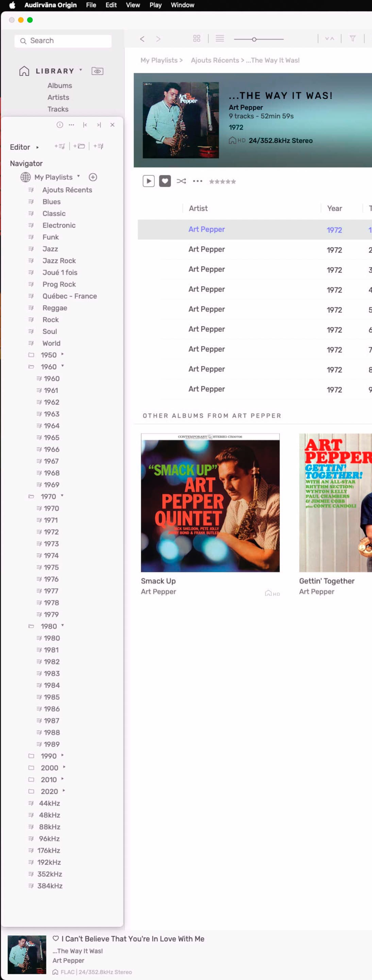Click the ...The Way It Was! album cover
The width and height of the screenshot is (372, 980).
tap(181, 120)
